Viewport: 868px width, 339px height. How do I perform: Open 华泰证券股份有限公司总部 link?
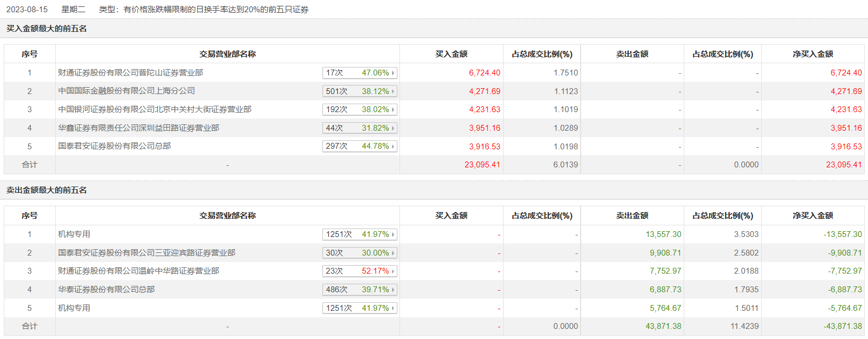(106, 290)
